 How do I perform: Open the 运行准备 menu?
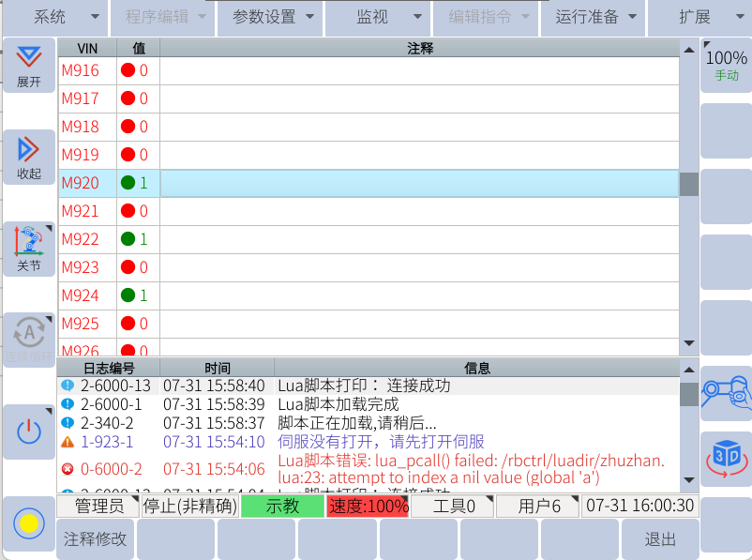[593, 17]
